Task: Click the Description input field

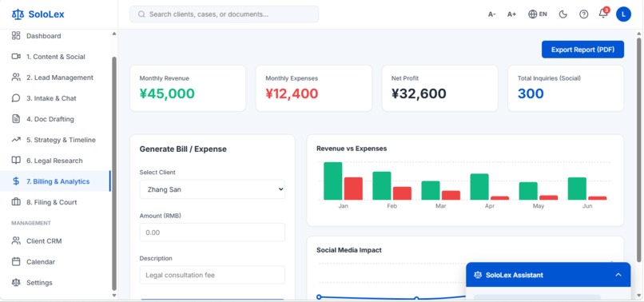Action: click(213, 275)
